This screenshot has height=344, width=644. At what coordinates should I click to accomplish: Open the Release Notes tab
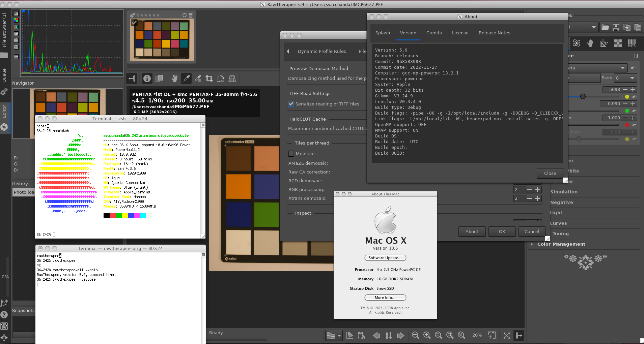[x=494, y=33]
